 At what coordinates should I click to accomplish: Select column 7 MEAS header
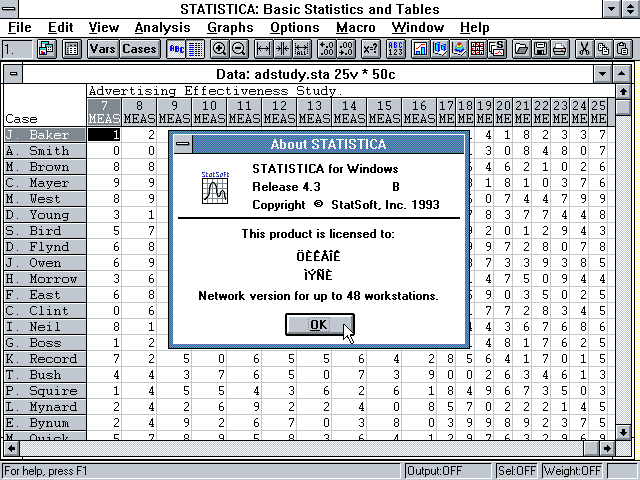104,112
